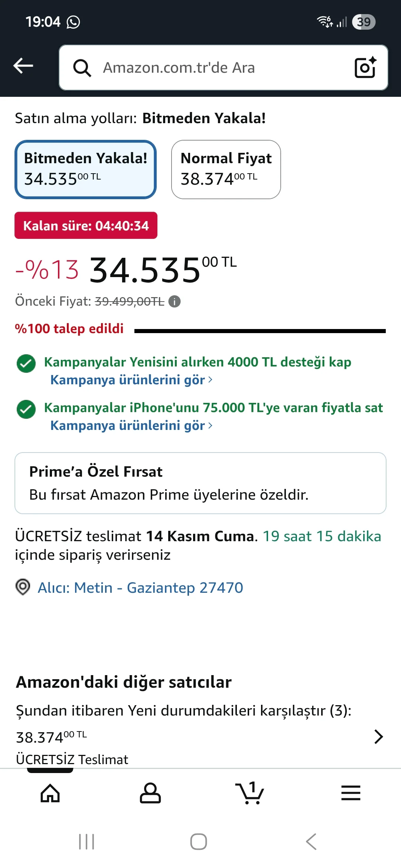Tap the Kalan süre countdown badge
The image size is (401, 868).
click(x=86, y=226)
